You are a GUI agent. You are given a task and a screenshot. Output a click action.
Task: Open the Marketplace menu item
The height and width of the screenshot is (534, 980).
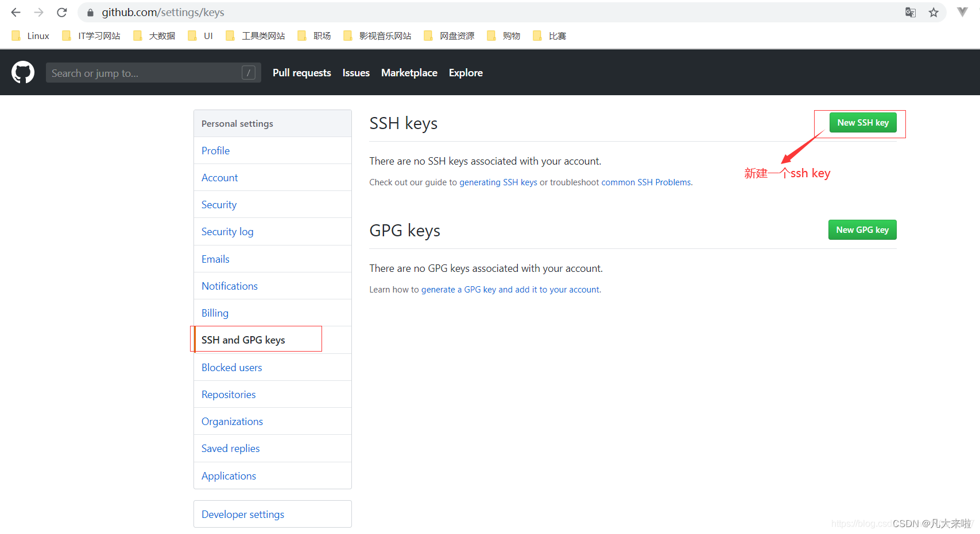coord(409,72)
